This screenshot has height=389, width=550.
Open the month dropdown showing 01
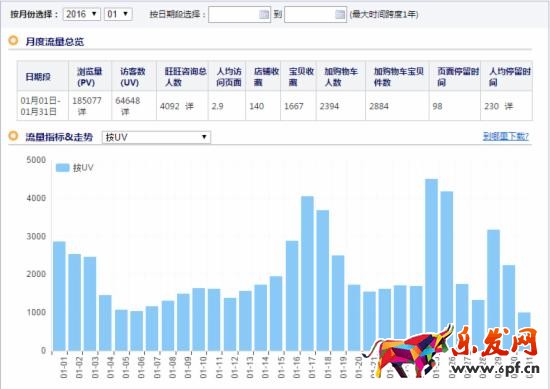[118, 14]
